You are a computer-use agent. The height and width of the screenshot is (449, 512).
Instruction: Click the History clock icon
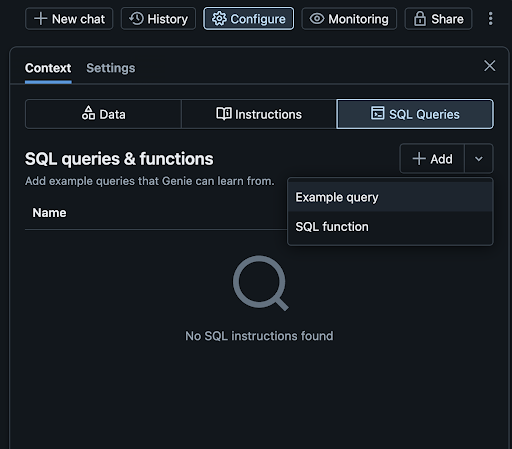point(136,19)
